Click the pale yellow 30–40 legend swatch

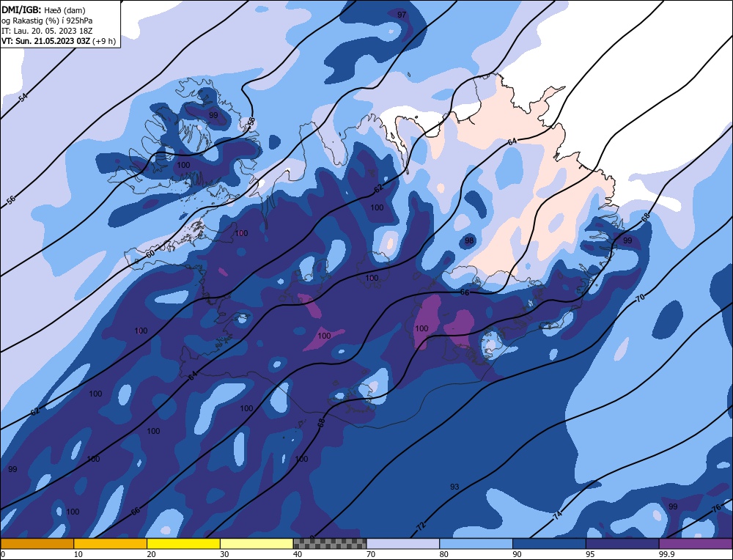pos(257,543)
